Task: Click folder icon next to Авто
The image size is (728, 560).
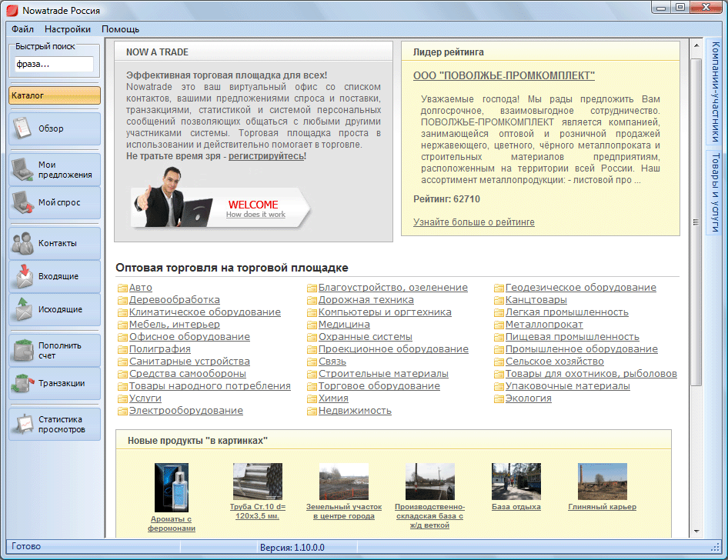Action: [122, 288]
